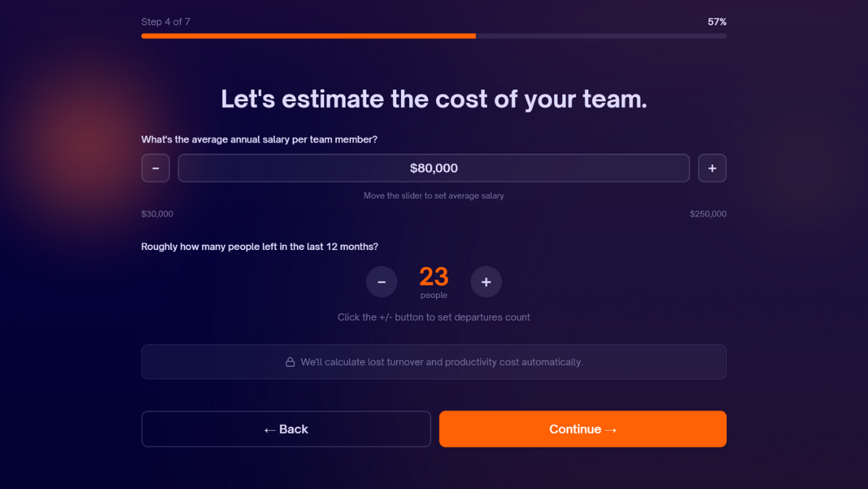Click the Step 4 of 7 label
This screenshot has width=868, height=489.
[166, 22]
